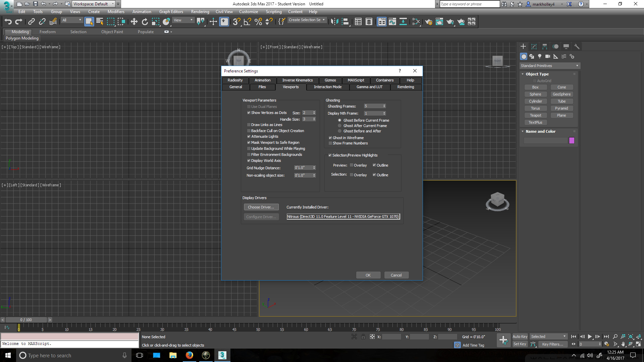The height and width of the screenshot is (362, 644).
Task: Enable Show Frame Numbers checkbox
Action: (330, 143)
